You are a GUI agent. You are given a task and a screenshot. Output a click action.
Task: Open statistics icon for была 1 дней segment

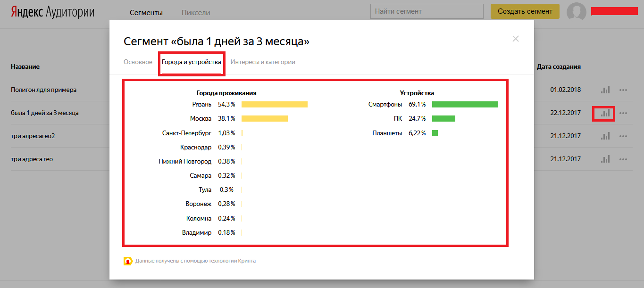(x=605, y=113)
